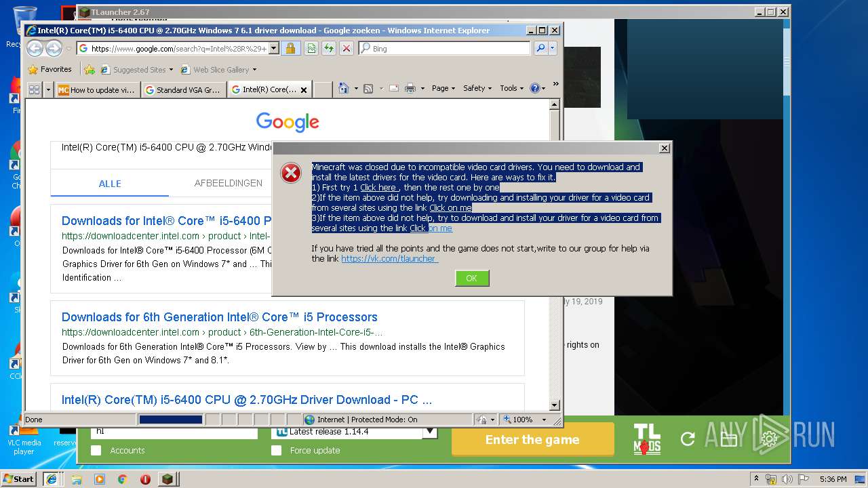Launch Chrome from the taskbar
868x488 pixels.
[x=122, y=479]
